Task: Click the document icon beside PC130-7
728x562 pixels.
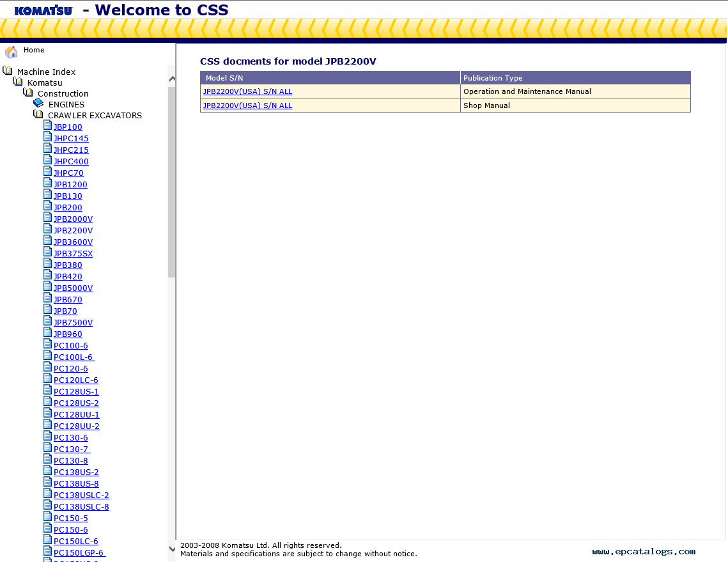Action: click(47, 448)
